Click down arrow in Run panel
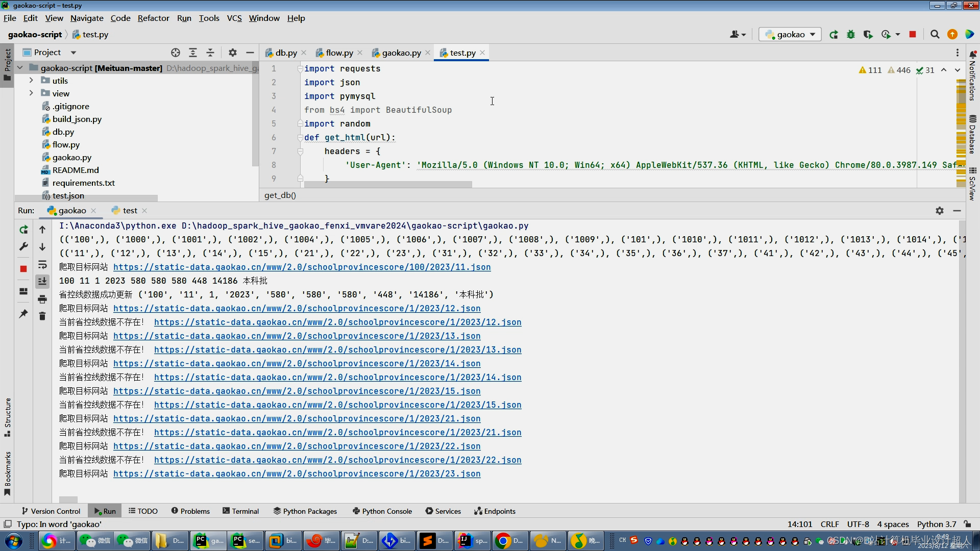This screenshot has height=551, width=980. 42,247
